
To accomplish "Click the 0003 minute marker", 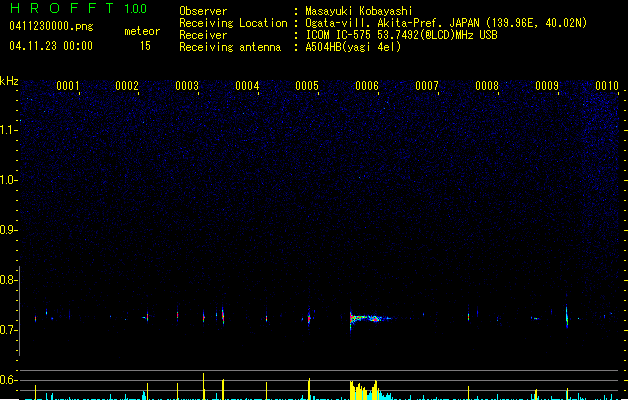I will 187,86.
